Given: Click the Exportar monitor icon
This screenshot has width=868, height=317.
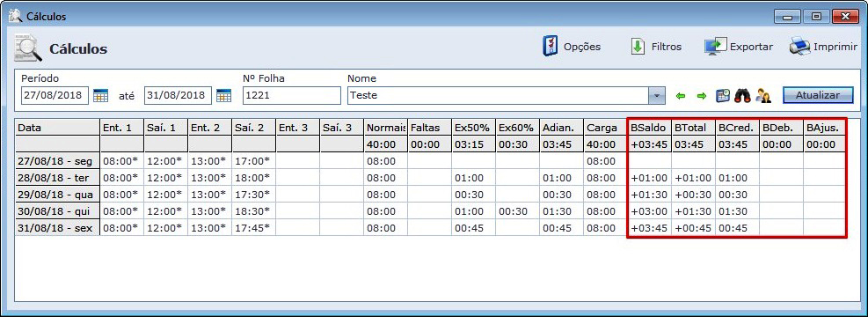Looking at the screenshot, I should point(715,47).
